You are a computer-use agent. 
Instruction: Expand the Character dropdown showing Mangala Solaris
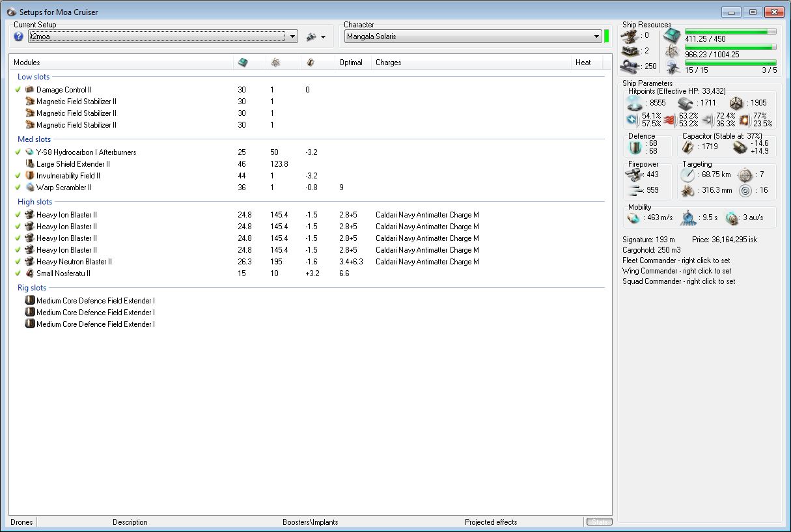click(x=596, y=37)
